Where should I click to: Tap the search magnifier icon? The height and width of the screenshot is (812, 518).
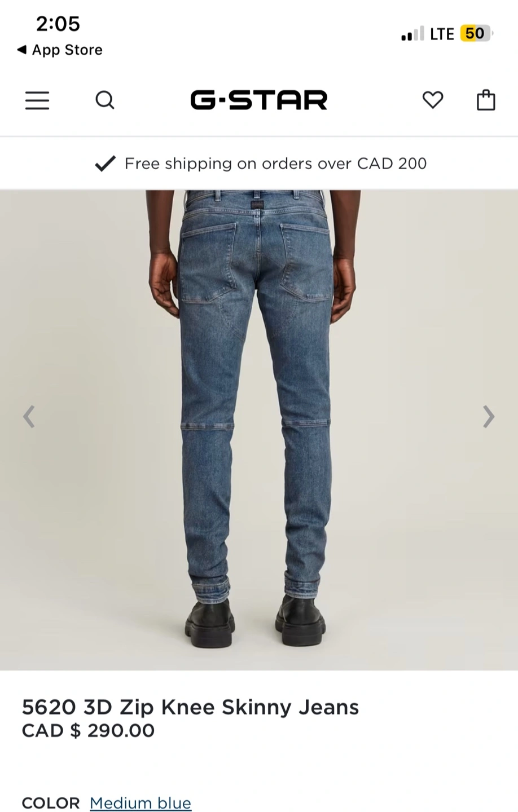[105, 100]
